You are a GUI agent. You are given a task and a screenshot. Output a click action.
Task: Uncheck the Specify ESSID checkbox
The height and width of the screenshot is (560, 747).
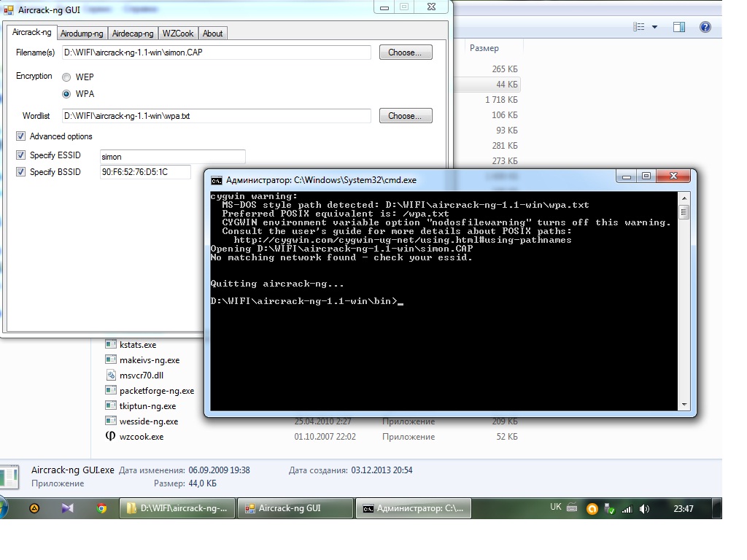(20, 155)
